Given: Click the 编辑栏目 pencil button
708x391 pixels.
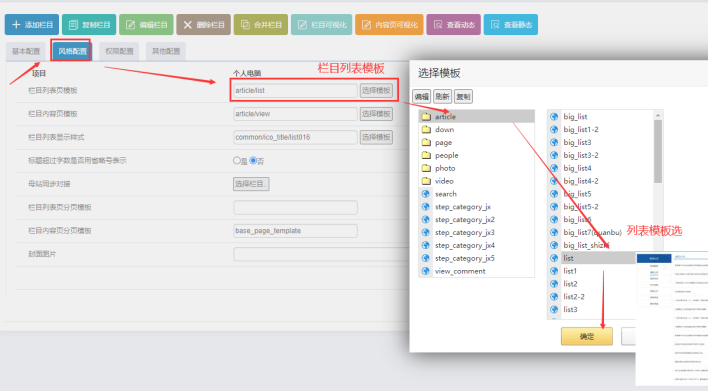Looking at the screenshot, I should click(x=146, y=24).
